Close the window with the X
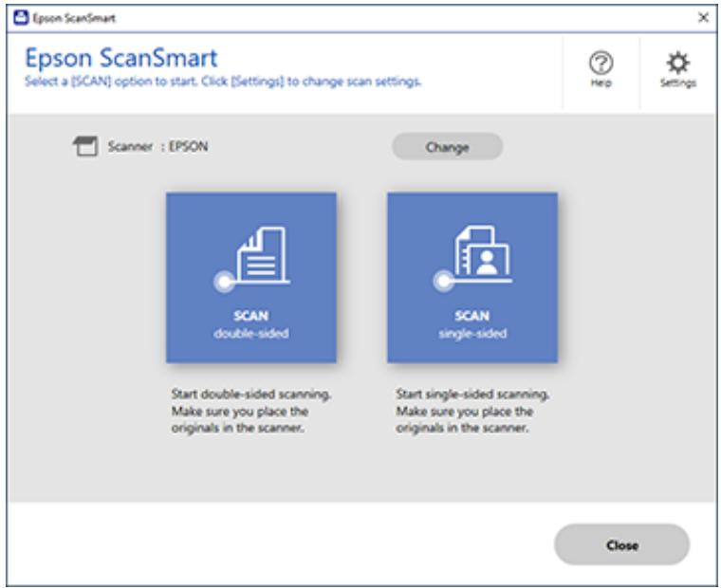The height and width of the screenshot is (588, 721). click(703, 18)
